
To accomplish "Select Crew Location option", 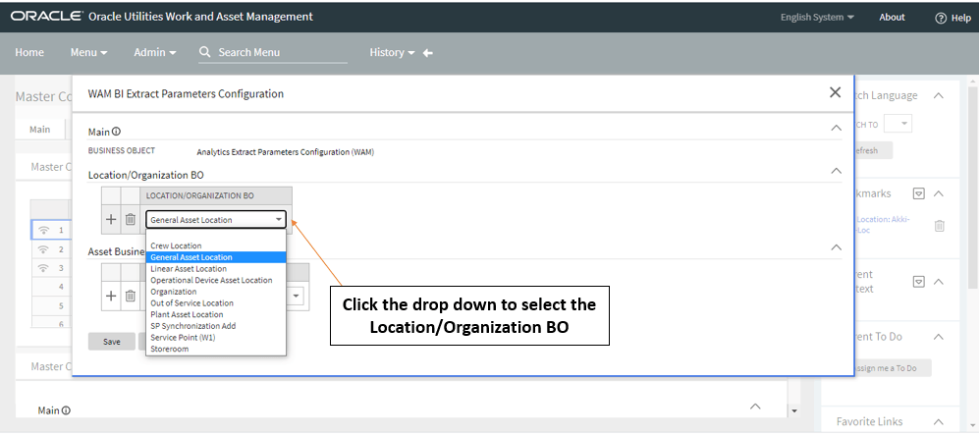I will pyautogui.click(x=216, y=245).
